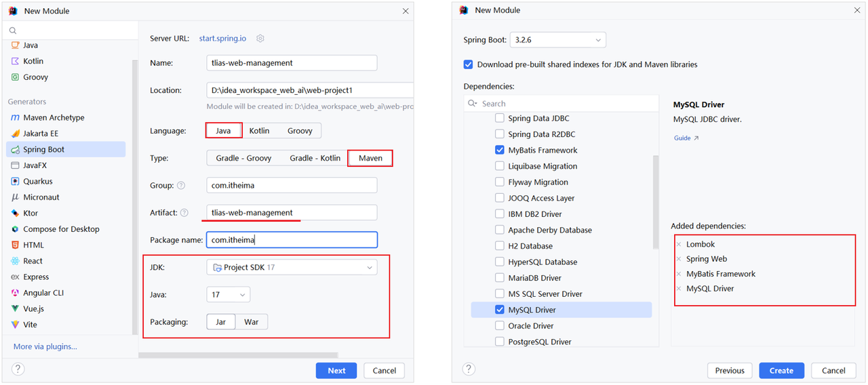The height and width of the screenshot is (385, 868).
Task: Enable the H2 Database dependency
Action: coord(500,246)
